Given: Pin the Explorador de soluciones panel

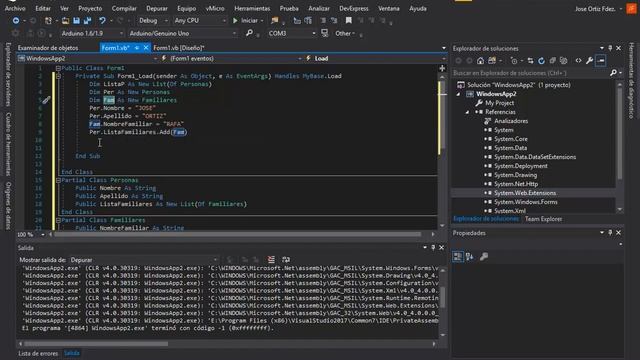Looking at the screenshot, I should [610, 48].
